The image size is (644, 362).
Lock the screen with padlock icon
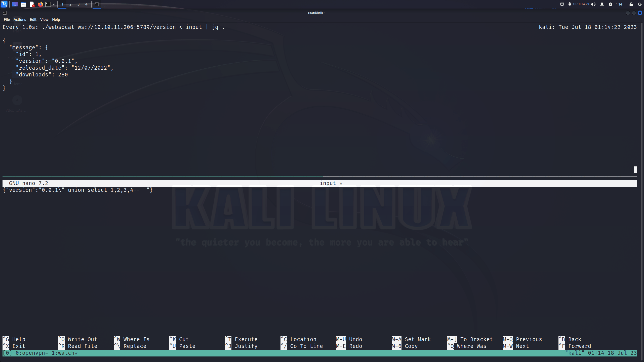pos(631,4)
